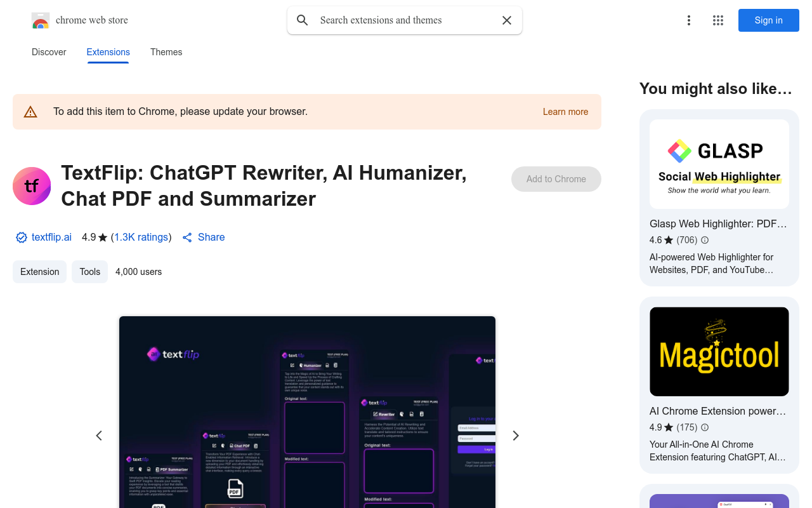Screen dimensions: 812x508
Task: Click the search magnifier icon
Action: coord(303,20)
